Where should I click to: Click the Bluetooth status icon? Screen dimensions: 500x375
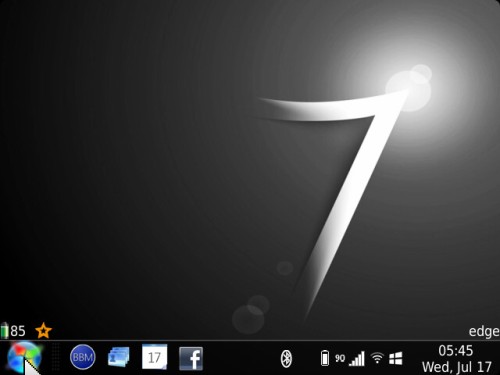click(x=286, y=359)
